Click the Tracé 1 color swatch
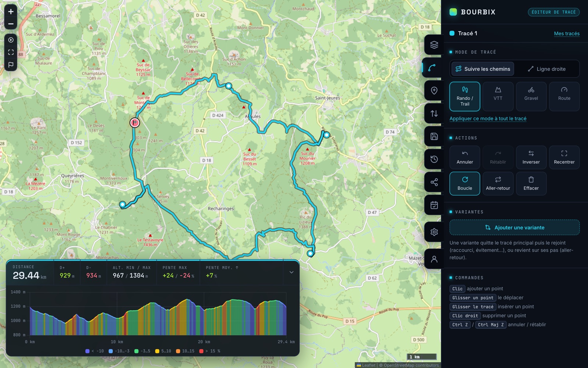 (x=452, y=33)
